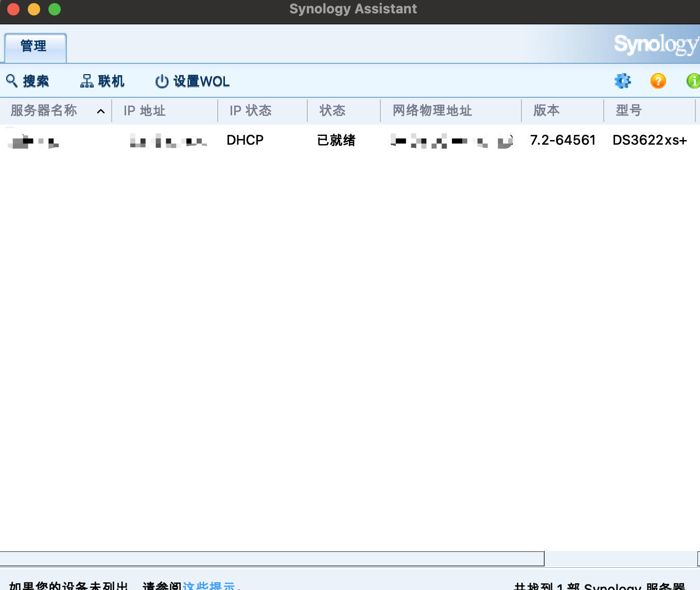
Task: Sort by 状态 column header
Action: tap(332, 111)
